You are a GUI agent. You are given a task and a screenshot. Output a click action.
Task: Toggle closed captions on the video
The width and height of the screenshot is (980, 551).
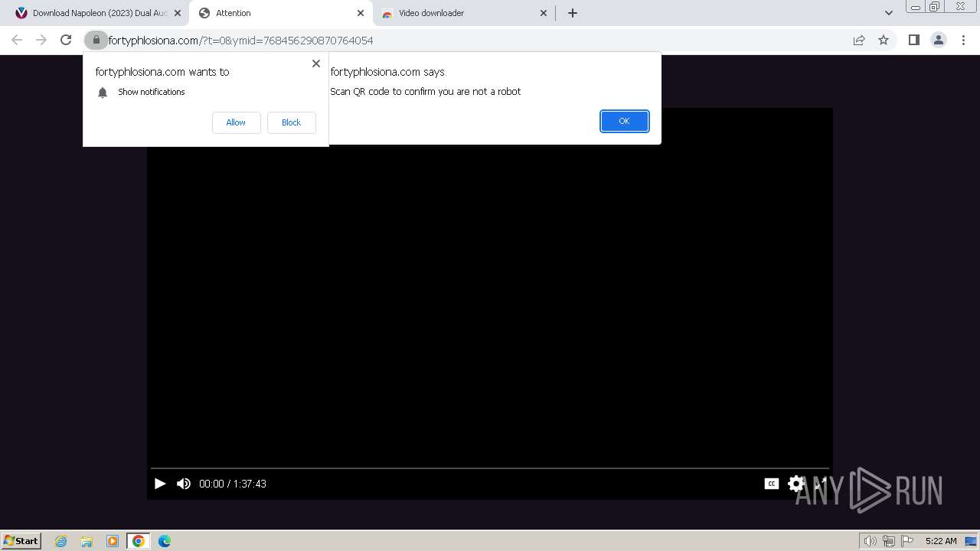coord(772,484)
